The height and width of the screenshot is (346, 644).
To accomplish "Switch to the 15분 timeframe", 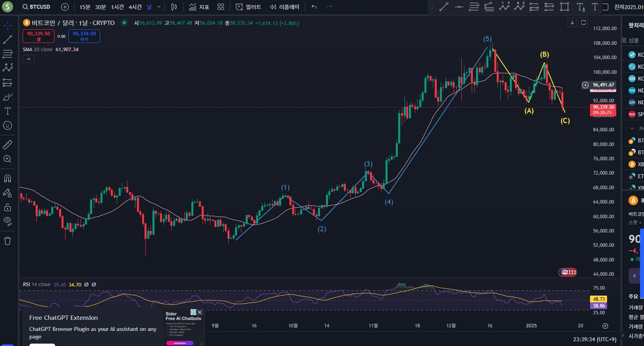I will click(85, 7).
